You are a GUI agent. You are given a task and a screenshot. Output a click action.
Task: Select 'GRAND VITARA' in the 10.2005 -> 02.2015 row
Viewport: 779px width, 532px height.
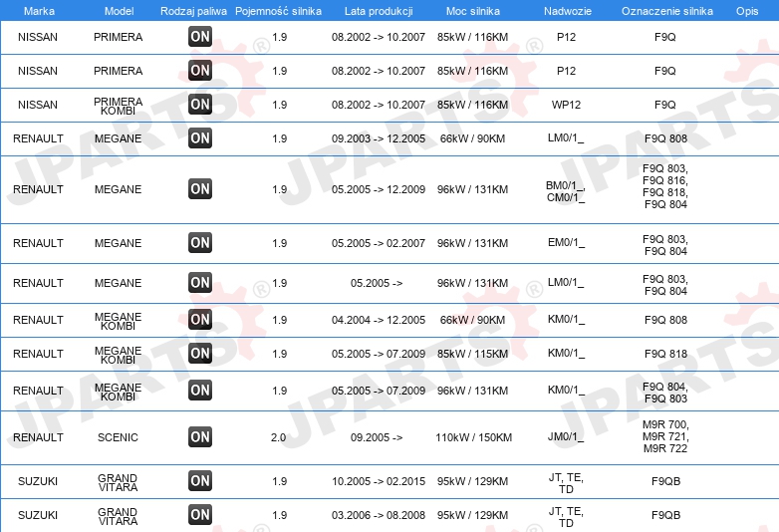point(118,482)
